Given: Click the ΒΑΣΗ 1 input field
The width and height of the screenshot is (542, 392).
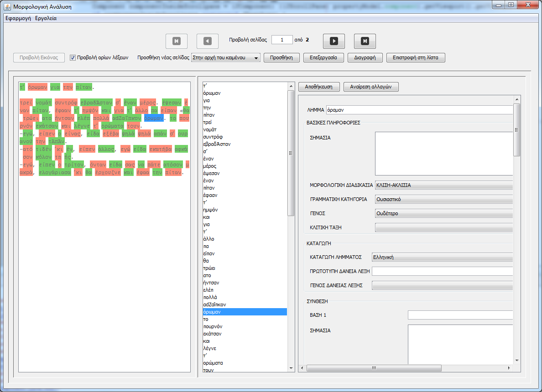Looking at the screenshot, I should tap(460, 315).
